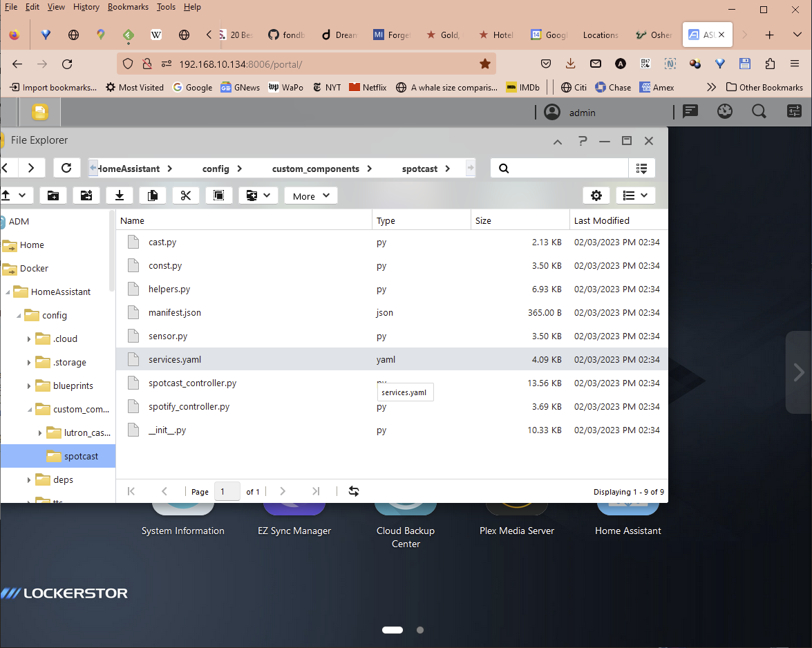Open the Firefox Tools menu

(166, 7)
